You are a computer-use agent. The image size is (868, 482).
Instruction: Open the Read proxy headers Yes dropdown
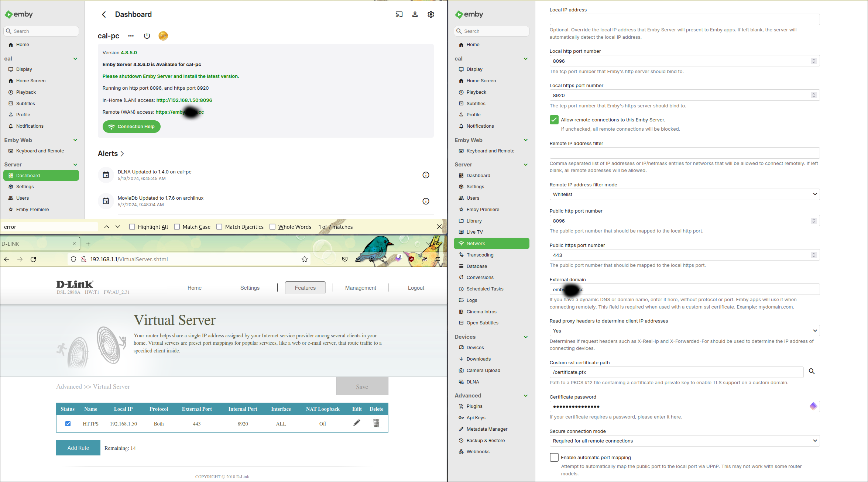pos(685,331)
